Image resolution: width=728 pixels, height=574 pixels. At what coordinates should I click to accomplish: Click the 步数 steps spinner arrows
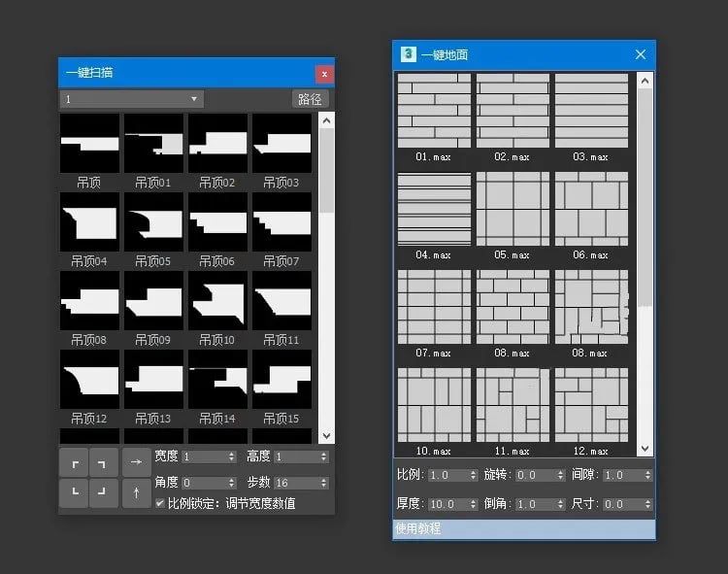pos(323,483)
